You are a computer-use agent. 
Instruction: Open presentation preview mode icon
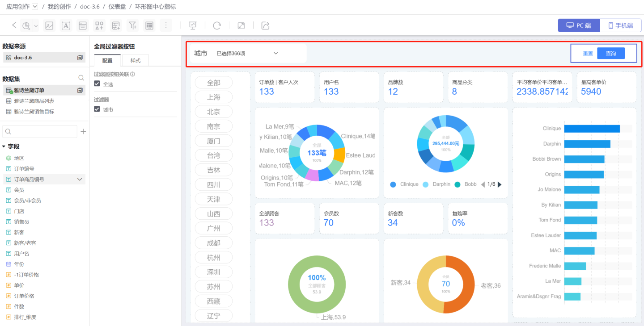pos(193,25)
